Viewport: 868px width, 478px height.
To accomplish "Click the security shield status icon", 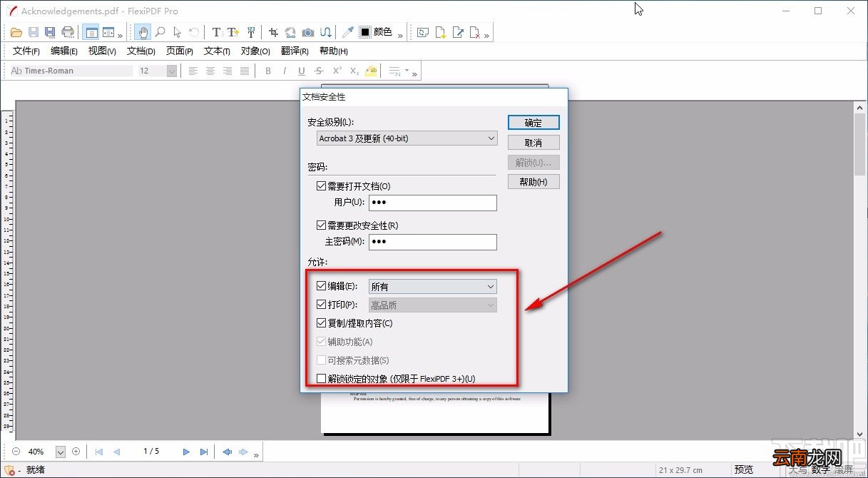I will [x=10, y=470].
